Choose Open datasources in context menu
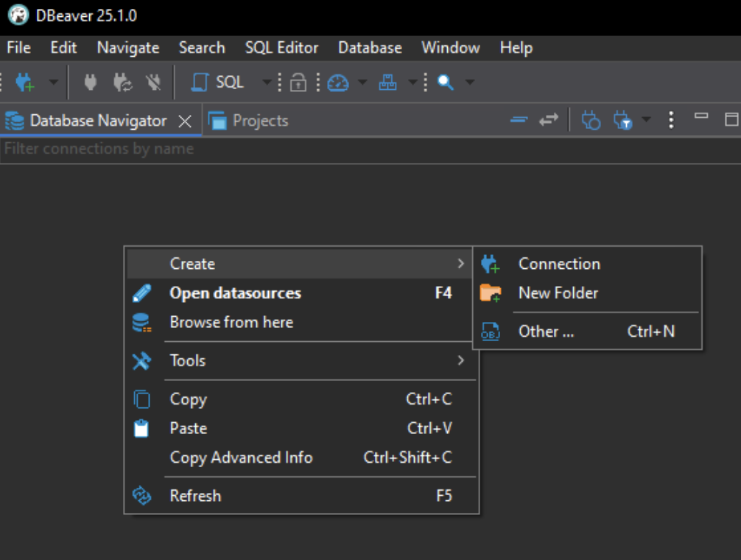Screen dimensions: 741x560 click(x=300, y=293)
